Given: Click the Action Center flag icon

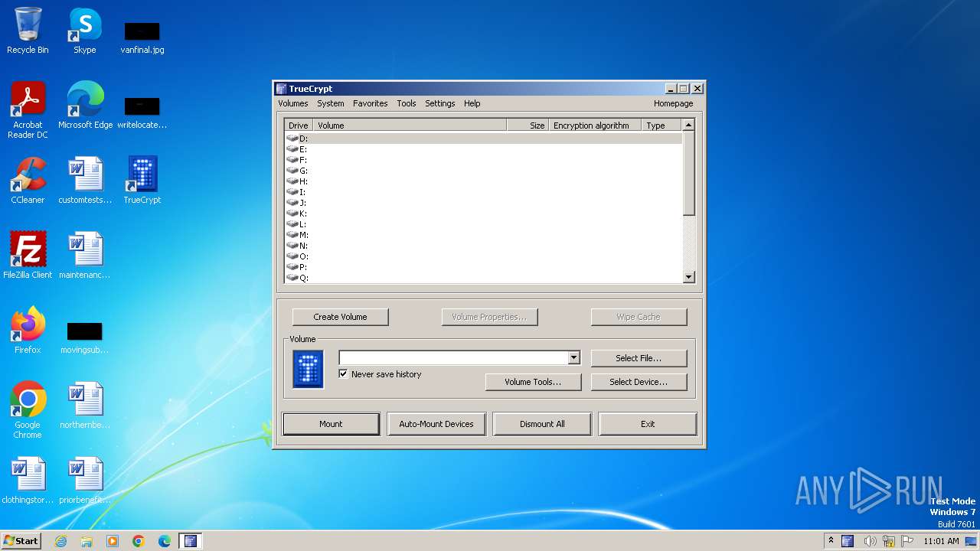Looking at the screenshot, I should (908, 541).
